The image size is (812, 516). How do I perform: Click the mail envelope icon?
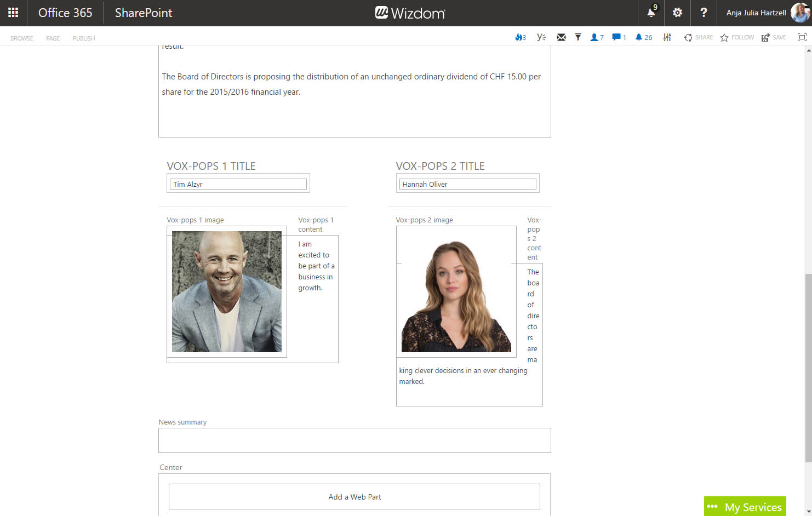561,37
